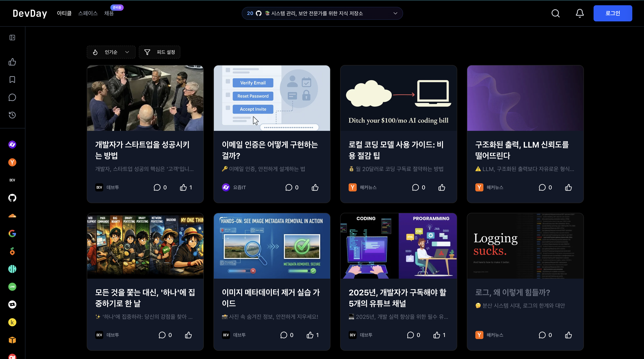Select Hacker News Y icon in sidebar
The width and height of the screenshot is (644, 359).
point(12,162)
